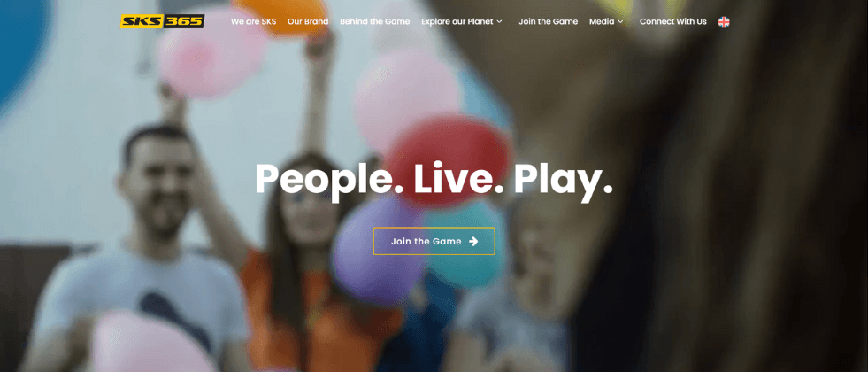Click the word Play in the headline
Viewport: 868px width, 372px height.
[x=563, y=180]
